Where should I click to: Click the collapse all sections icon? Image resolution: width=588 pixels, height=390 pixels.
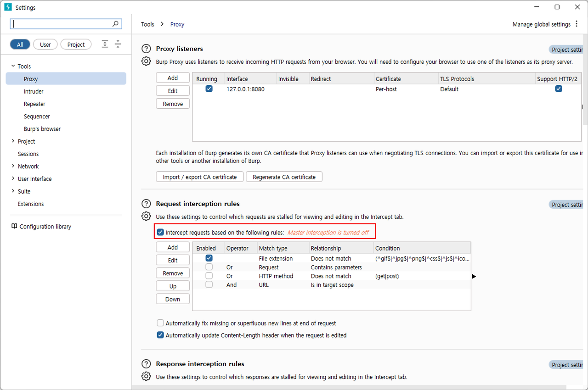pyautogui.click(x=118, y=44)
